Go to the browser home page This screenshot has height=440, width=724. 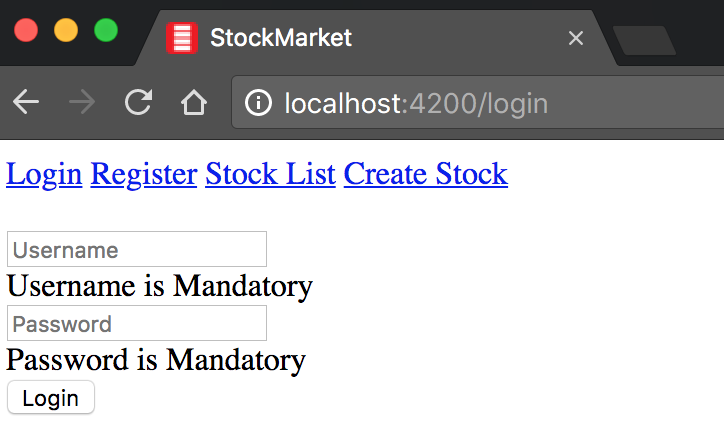click(x=193, y=102)
